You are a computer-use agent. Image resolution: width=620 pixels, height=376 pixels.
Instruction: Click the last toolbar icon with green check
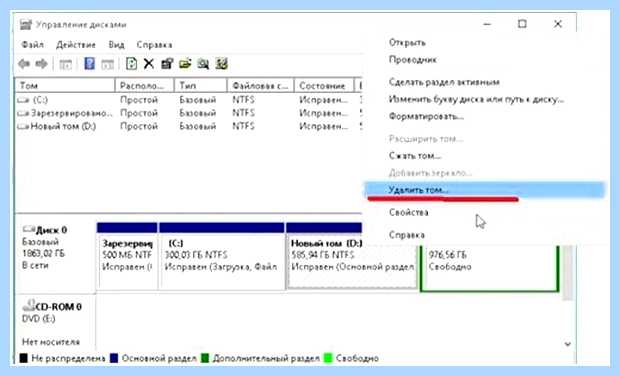pos(221,64)
